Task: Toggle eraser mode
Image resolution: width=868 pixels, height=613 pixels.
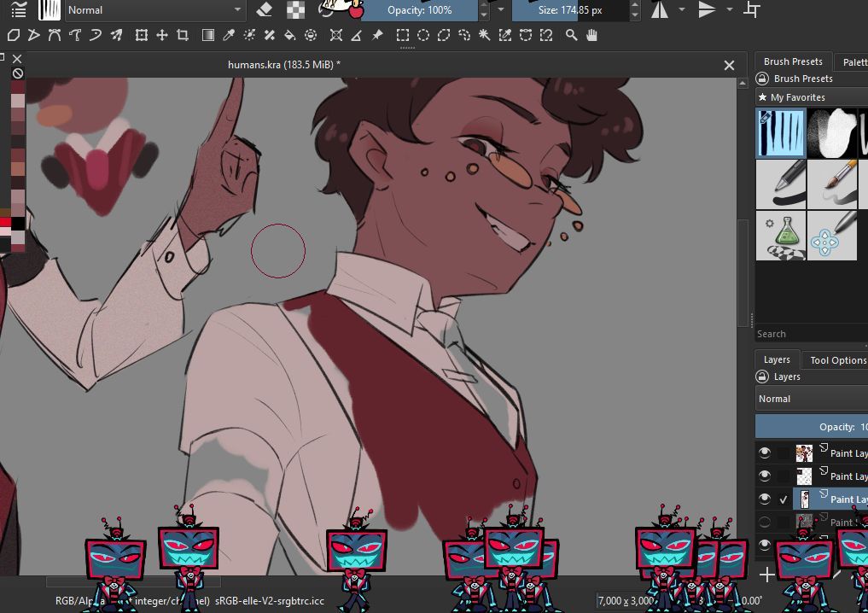Action: tap(265, 9)
